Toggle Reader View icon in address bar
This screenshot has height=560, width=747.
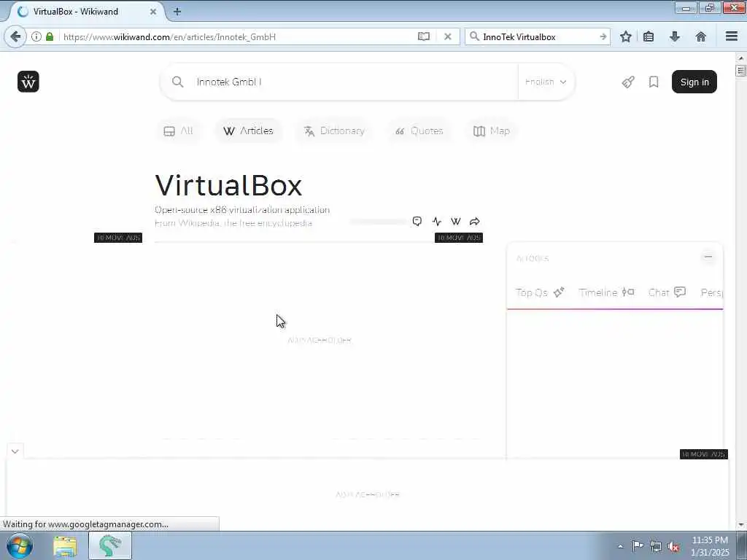pos(424,36)
